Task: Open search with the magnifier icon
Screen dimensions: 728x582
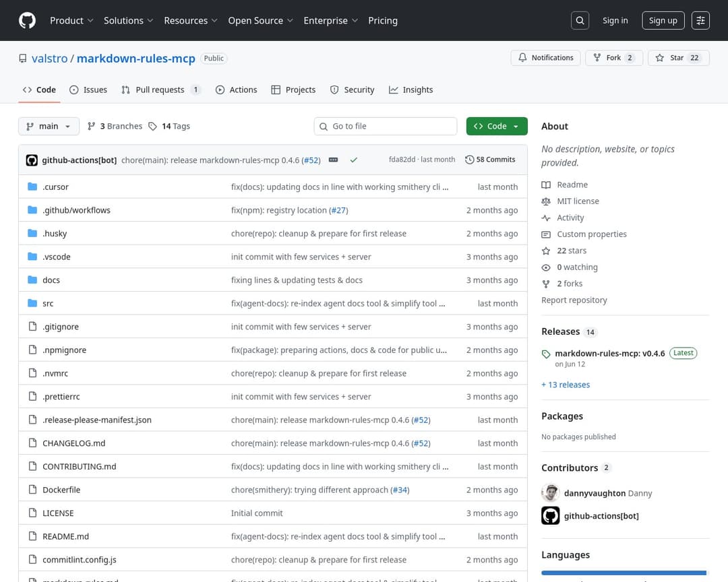Action: pyautogui.click(x=580, y=20)
